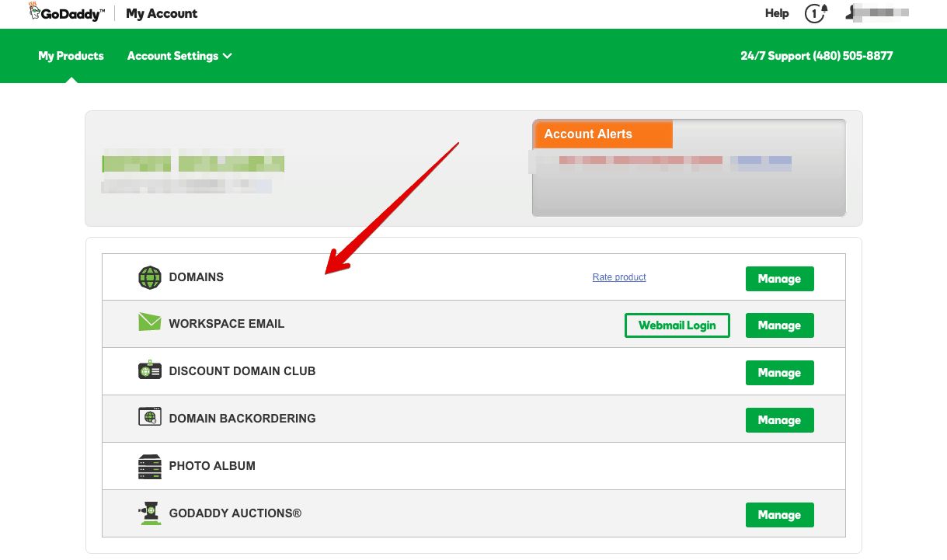Image resolution: width=947 pixels, height=560 pixels.
Task: Click Manage for Domain Backordering
Action: click(x=780, y=420)
